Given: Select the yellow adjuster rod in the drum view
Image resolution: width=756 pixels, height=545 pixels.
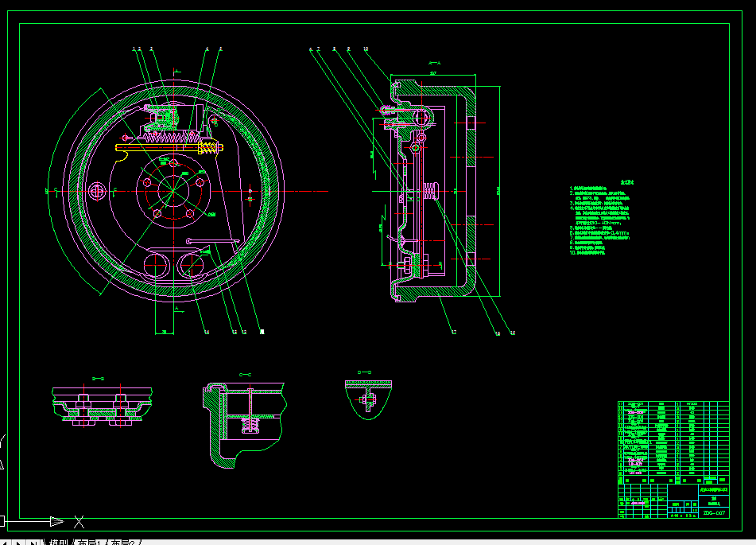Looking at the screenshot, I should coord(169,148).
